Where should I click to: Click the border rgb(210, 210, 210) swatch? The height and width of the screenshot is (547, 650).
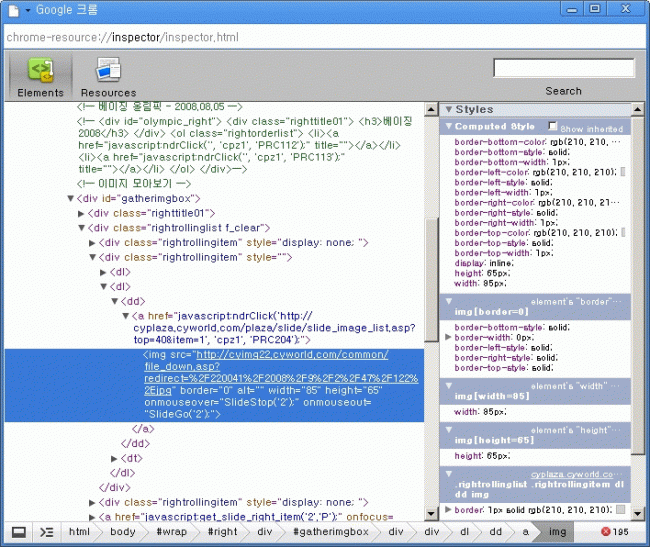[621, 509]
